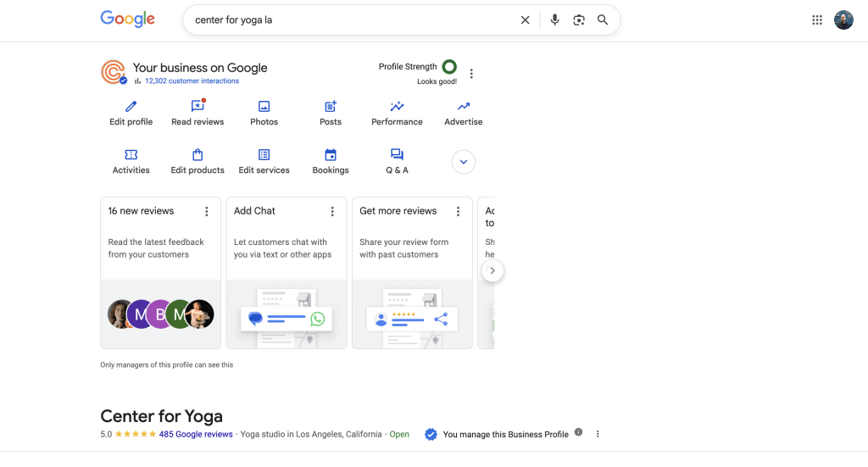
Task: Click Share your review form with past customers text
Action: click(x=403, y=247)
